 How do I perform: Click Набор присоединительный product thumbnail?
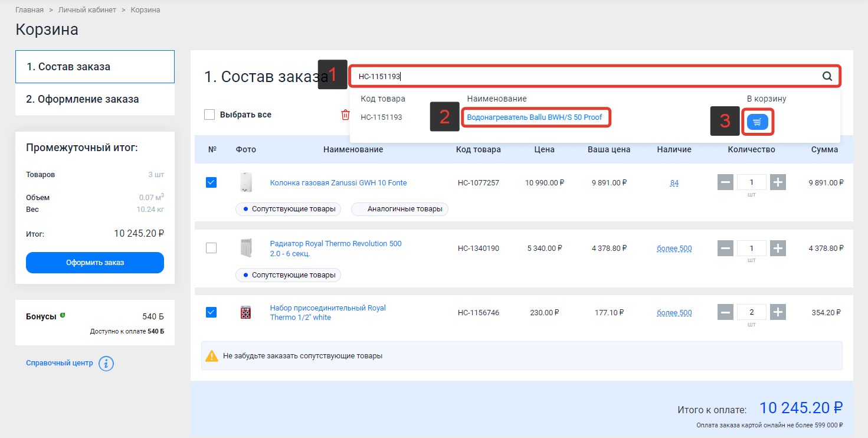245,313
